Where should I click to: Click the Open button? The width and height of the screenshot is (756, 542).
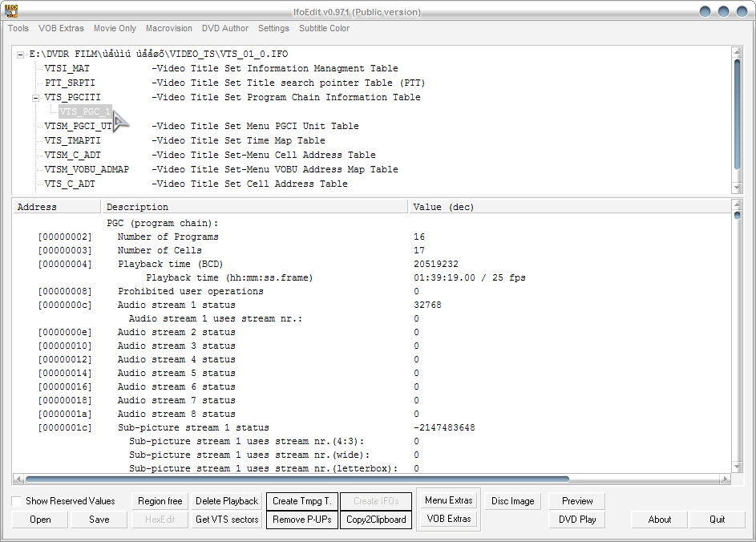[40, 520]
